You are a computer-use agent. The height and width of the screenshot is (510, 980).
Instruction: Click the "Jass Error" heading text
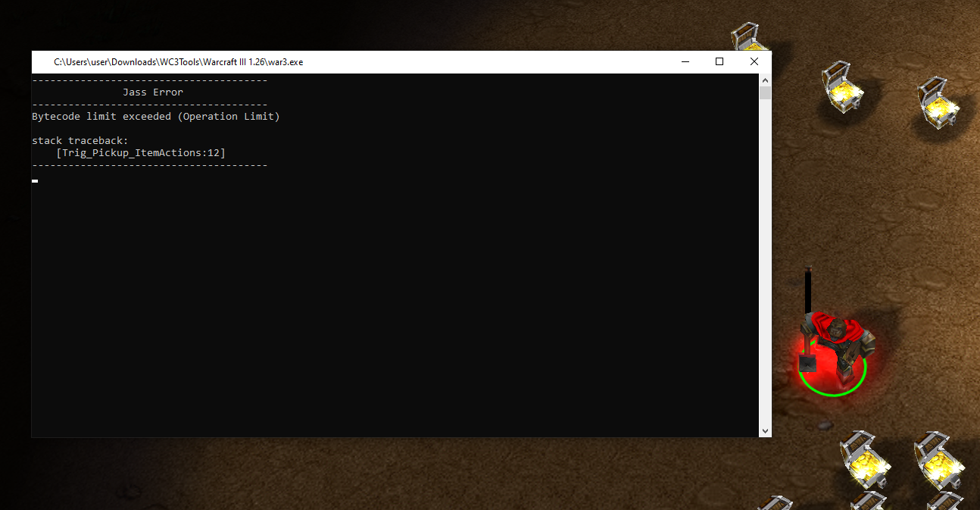coord(153,92)
